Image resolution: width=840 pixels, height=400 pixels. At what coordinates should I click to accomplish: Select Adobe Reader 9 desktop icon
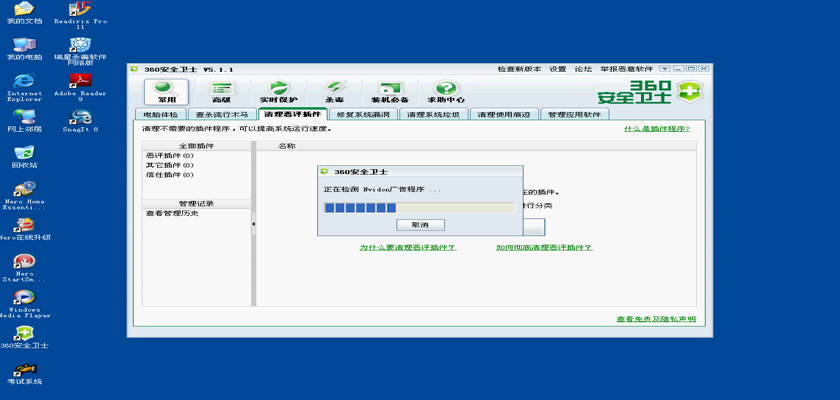click(x=80, y=87)
